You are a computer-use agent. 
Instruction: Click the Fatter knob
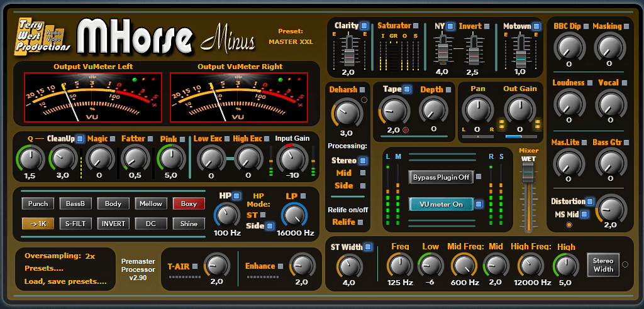136,158
